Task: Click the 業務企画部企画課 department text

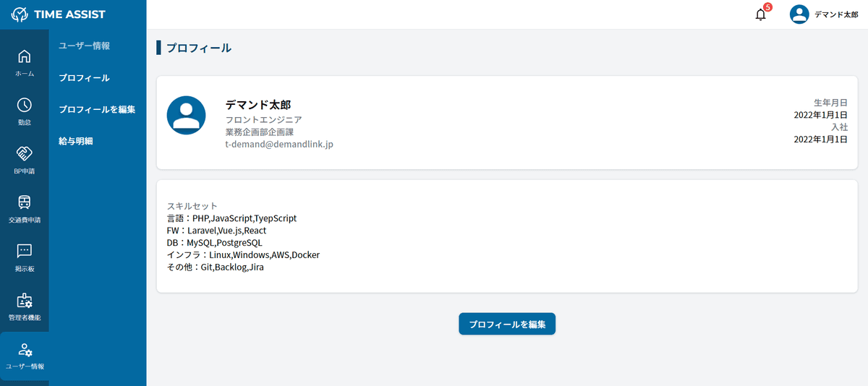Action: [259, 132]
